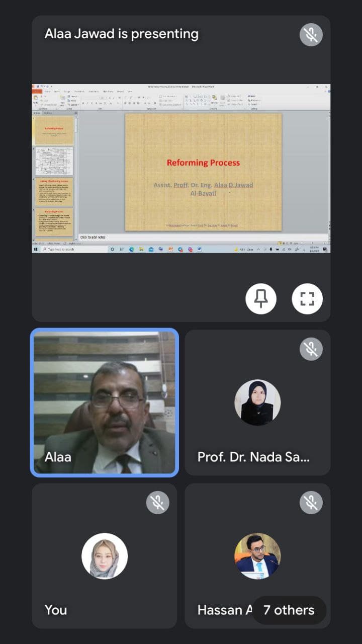Viewport: 362px width, 644px height.
Task: Select first slide thumbnail in PowerPoint panel
Action: (x=54, y=131)
